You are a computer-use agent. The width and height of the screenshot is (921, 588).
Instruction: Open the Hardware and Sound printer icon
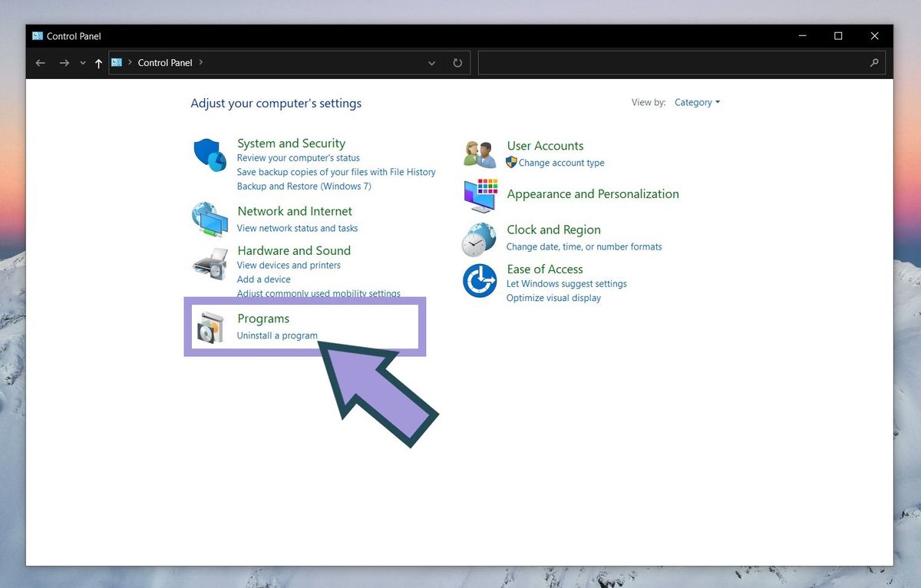[x=210, y=264]
